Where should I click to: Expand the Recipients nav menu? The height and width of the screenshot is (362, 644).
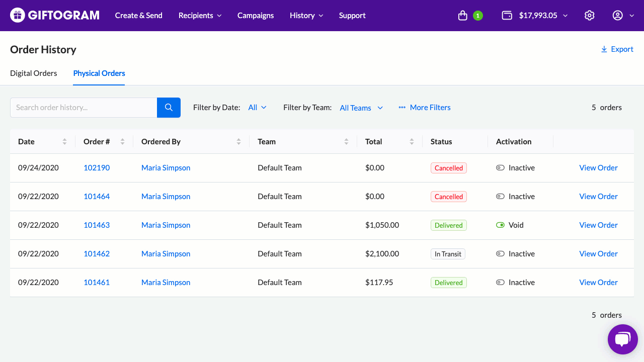200,16
